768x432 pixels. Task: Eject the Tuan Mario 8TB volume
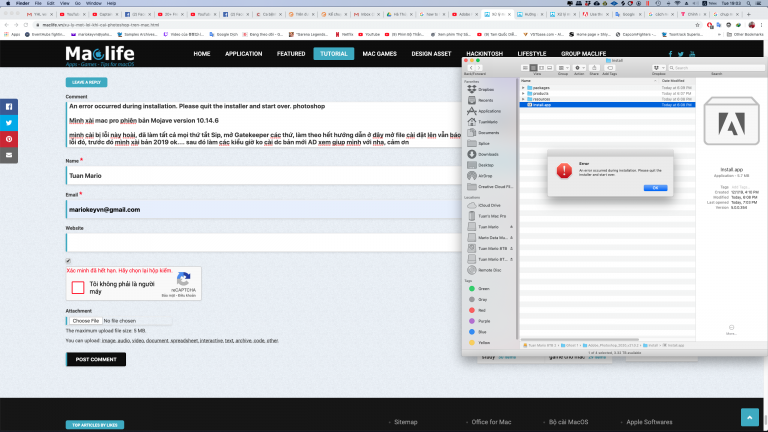(x=511, y=248)
